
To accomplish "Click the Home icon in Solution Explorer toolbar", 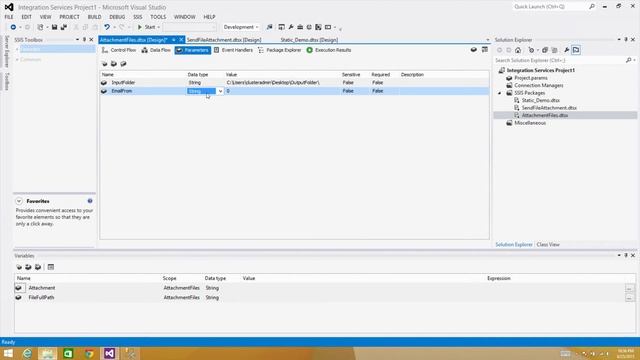I will [518, 50].
